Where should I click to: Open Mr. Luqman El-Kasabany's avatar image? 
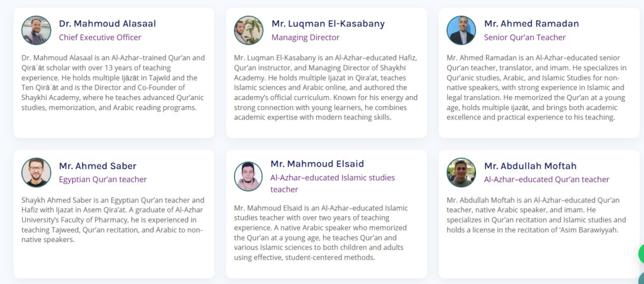pyautogui.click(x=248, y=30)
